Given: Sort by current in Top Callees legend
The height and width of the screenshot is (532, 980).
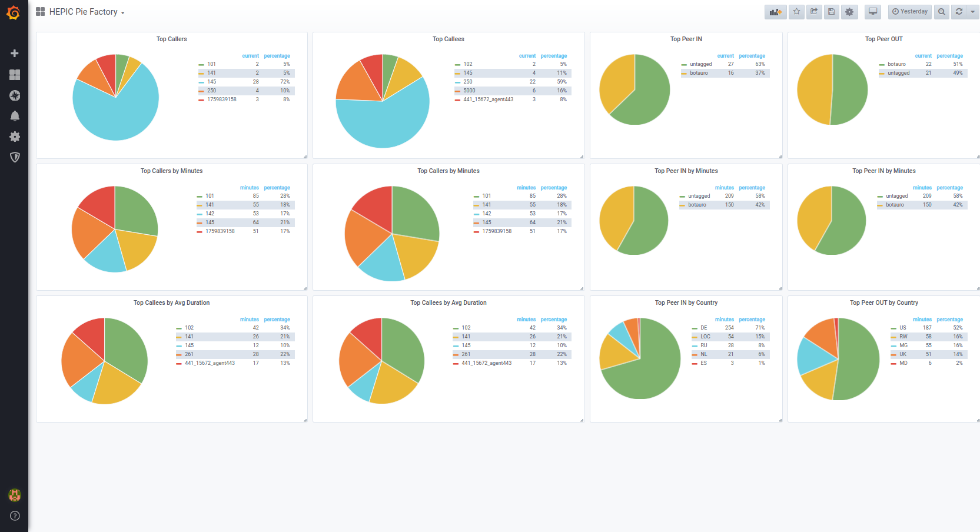Looking at the screenshot, I should coord(527,56).
